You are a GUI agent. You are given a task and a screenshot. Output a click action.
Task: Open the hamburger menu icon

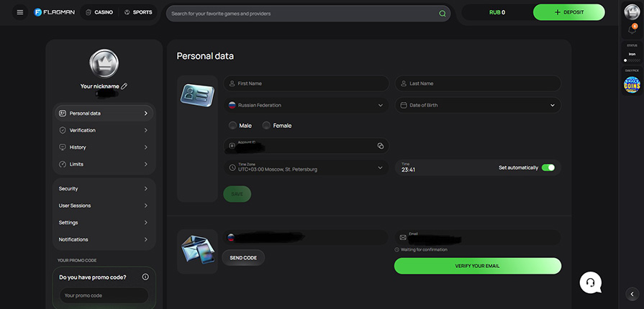(20, 12)
